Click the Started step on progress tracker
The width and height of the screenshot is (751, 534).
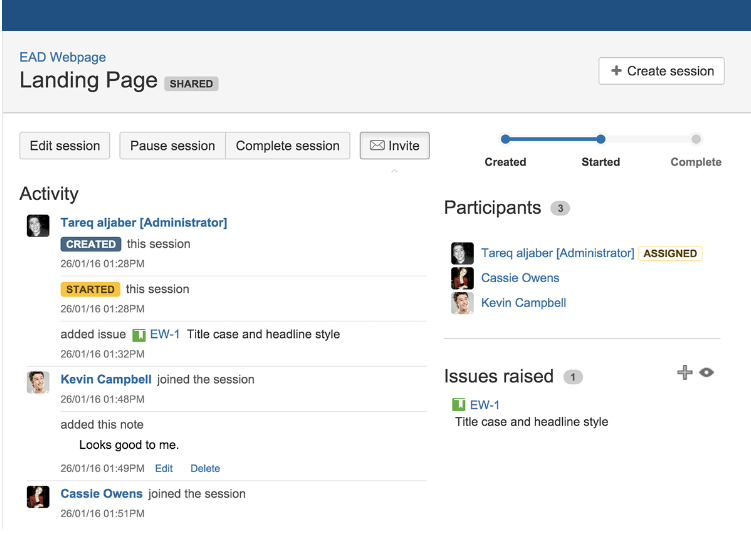click(600, 140)
